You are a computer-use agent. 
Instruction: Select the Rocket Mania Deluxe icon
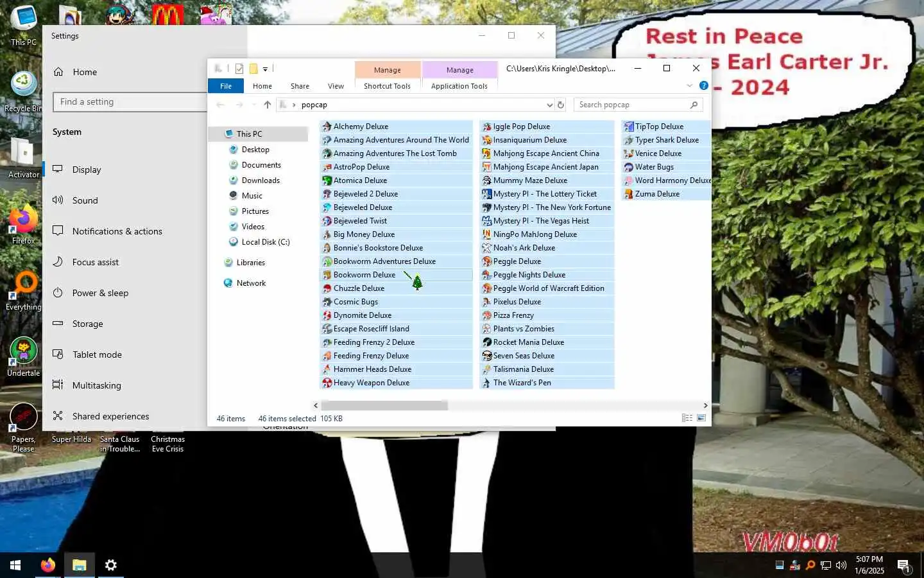487,342
